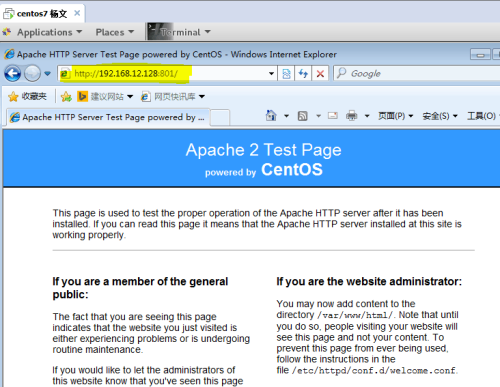Click the general public heading
Screen dimensions: 500x387
(140, 288)
